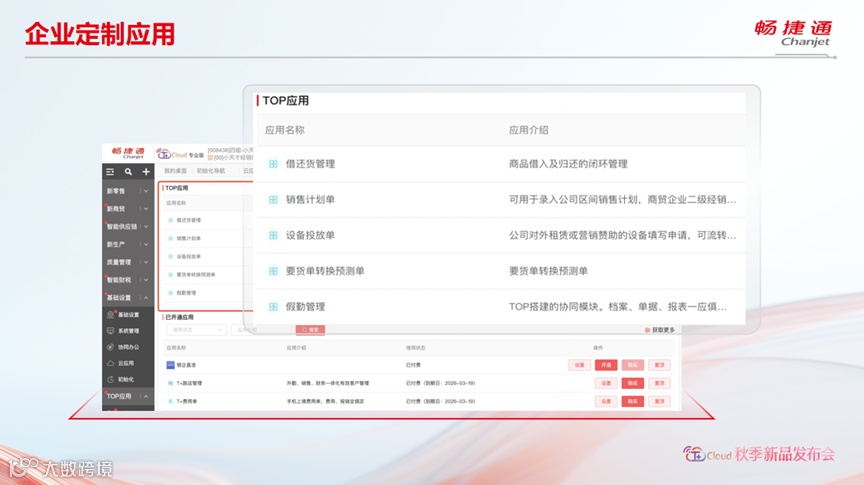Click T+费用单 description 手机上填费用单
The height and width of the screenshot is (485, 864).
point(325,401)
